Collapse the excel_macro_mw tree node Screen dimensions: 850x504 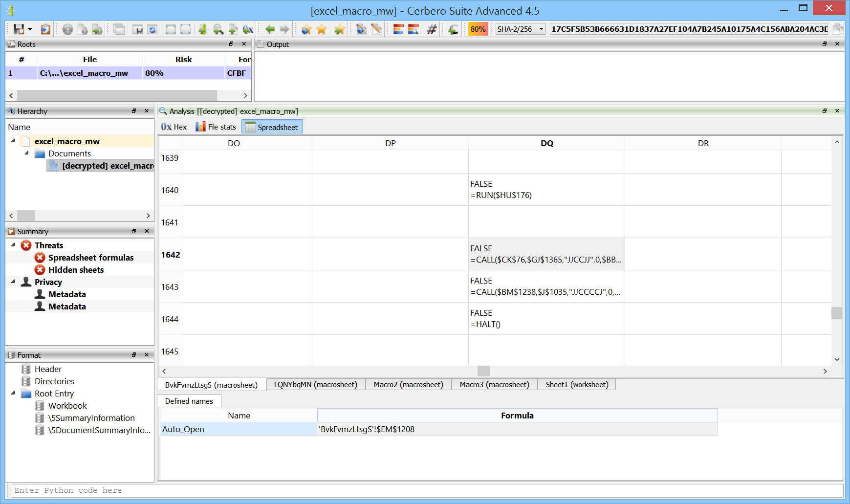pyautogui.click(x=13, y=141)
